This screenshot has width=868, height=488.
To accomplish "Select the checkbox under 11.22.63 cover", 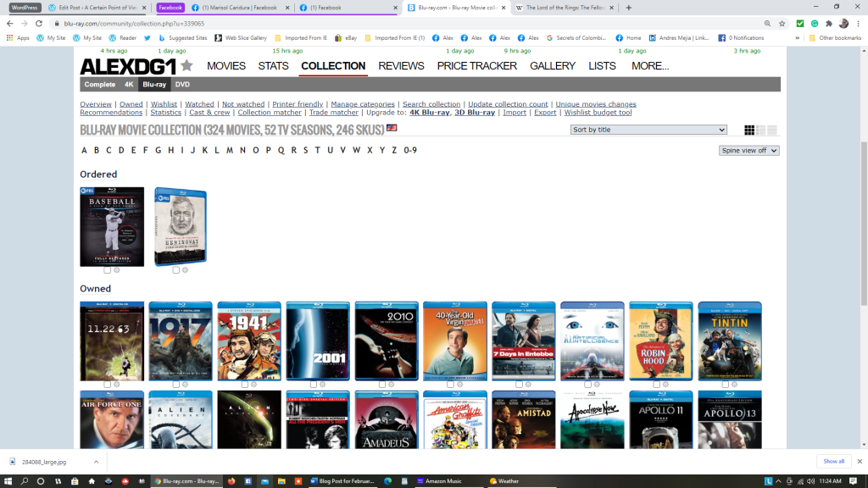I will tap(107, 385).
